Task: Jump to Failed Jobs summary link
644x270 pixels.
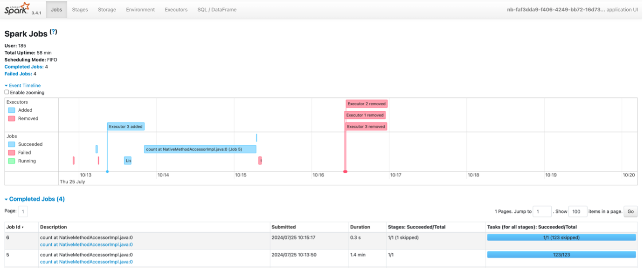Action: [x=18, y=74]
